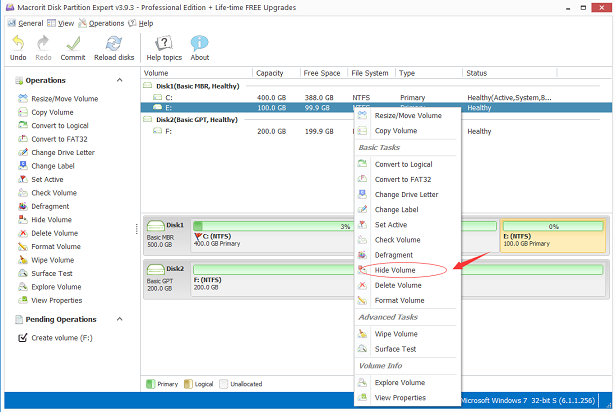
Task: Click the green Primary legend swatch
Action: pyautogui.click(x=150, y=384)
